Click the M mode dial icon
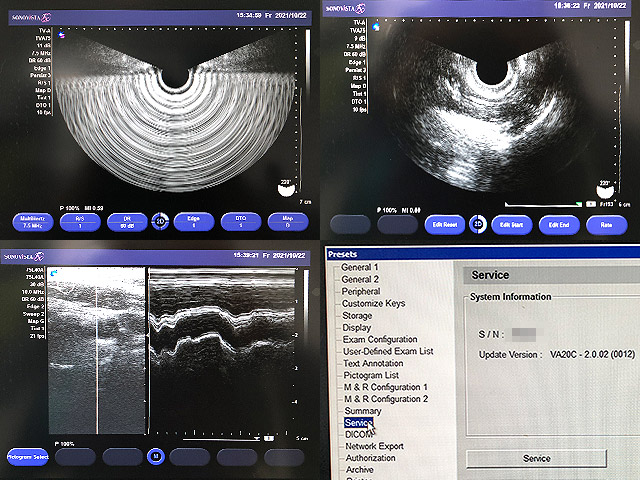Viewport: 640px width, 480px height. 156,456
